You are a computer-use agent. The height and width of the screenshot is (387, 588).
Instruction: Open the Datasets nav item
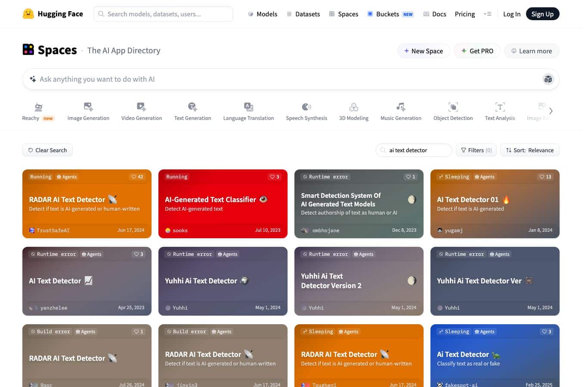click(303, 14)
